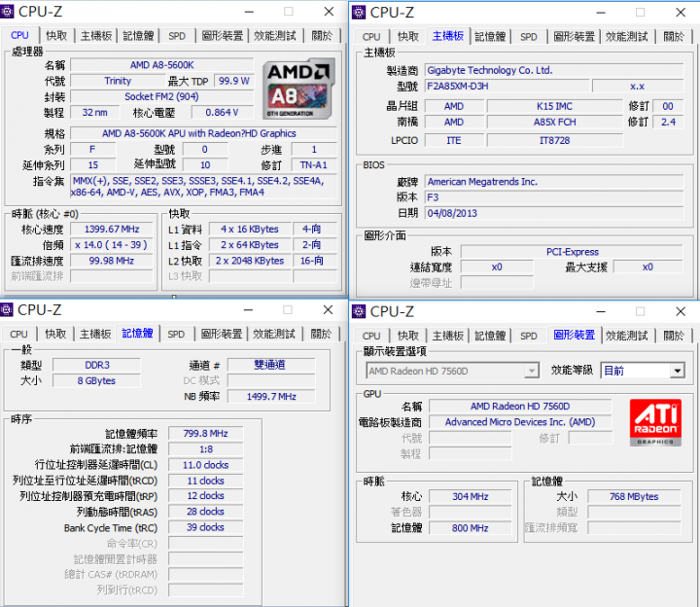Select 關於 tab in the Memory window
Screen dimensions: 700x607
click(x=321, y=334)
